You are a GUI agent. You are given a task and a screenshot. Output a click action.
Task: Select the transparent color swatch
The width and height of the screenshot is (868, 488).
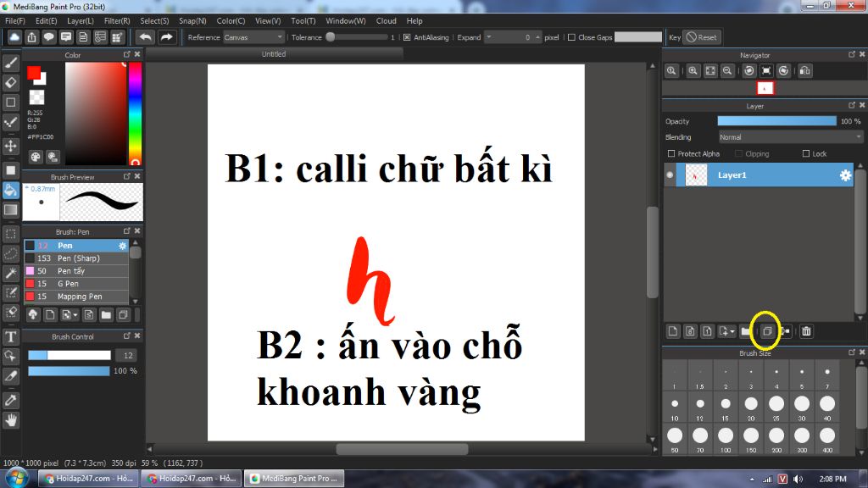pos(36,97)
